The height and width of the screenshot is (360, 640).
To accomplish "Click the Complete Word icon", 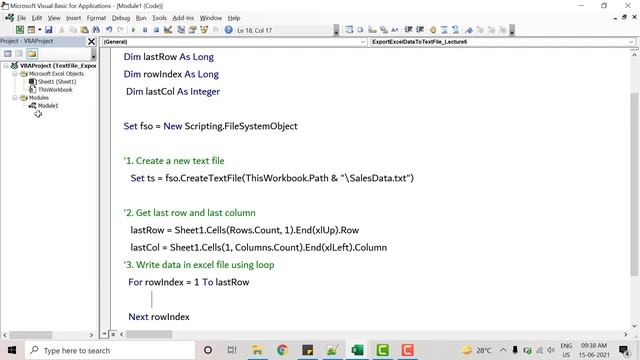I will click(x=395, y=30).
